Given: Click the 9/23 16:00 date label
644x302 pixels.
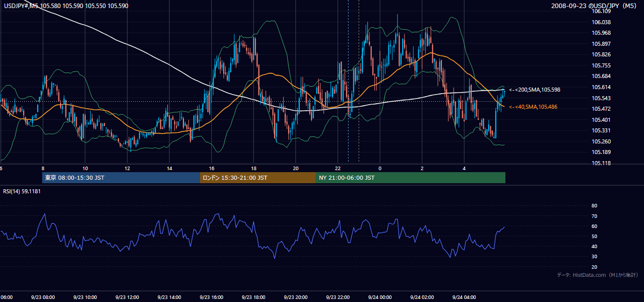Looking at the screenshot, I should click(x=212, y=297).
